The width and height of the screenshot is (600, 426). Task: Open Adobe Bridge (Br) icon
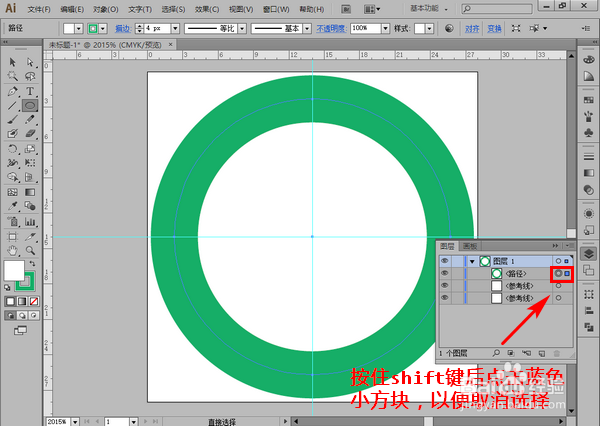tap(346, 9)
